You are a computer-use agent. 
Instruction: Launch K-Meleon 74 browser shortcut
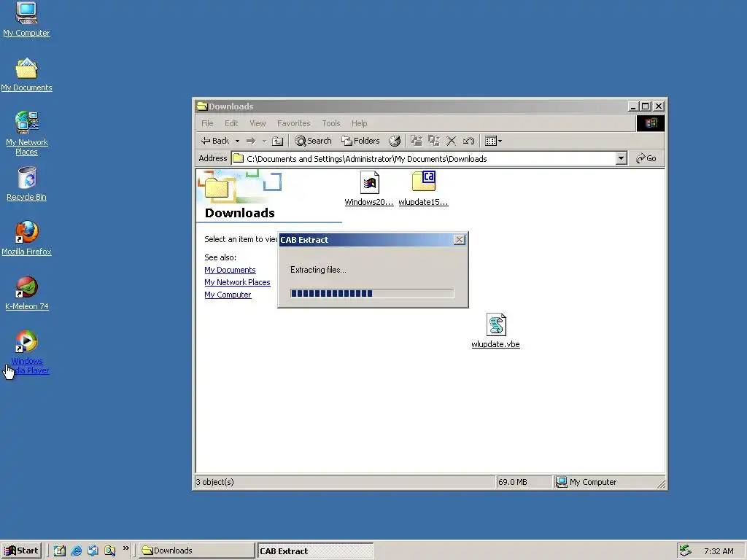pos(26,293)
